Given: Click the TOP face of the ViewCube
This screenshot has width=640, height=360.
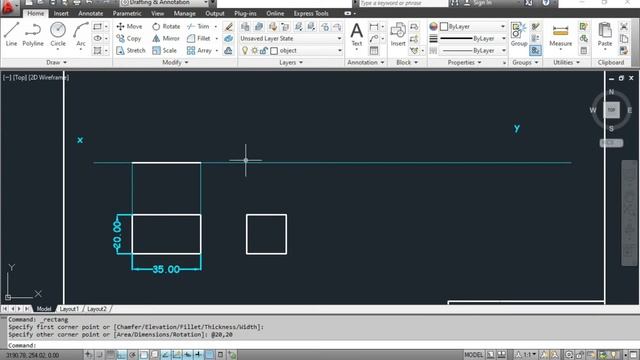Looking at the screenshot, I should click(x=611, y=110).
